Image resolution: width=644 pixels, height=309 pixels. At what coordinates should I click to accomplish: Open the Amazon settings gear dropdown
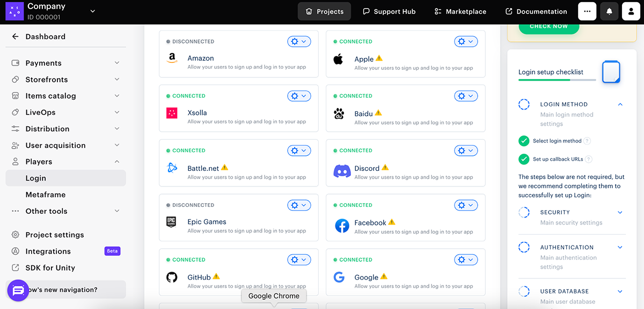(299, 41)
